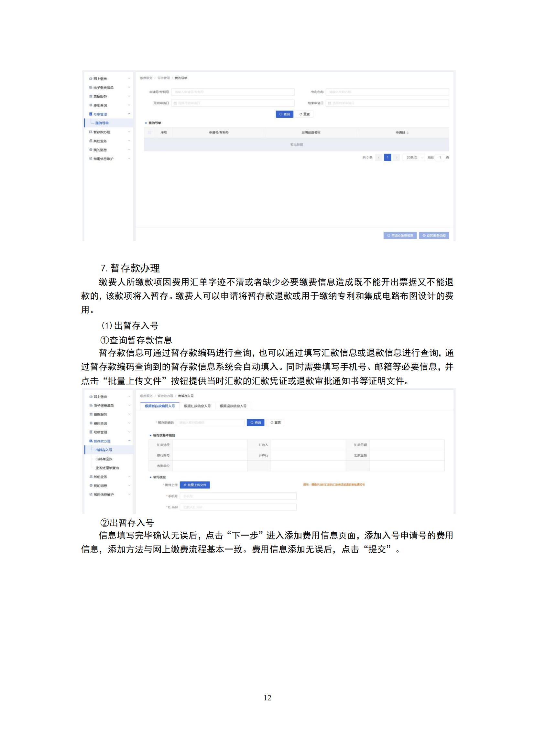Click 票据服务 icon in 我的号单 page sidebar
The height and width of the screenshot is (756, 535).
click(91, 96)
